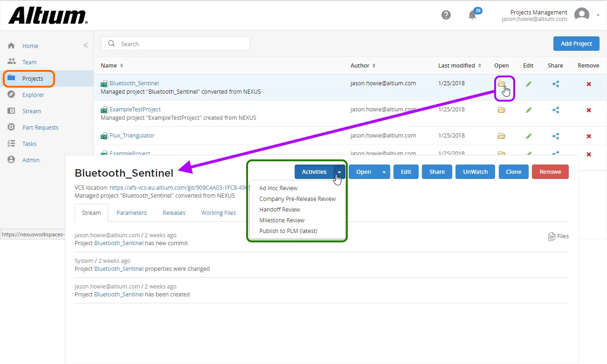The width and height of the screenshot is (607, 364).
Task: Switch to the Parameters tab
Action: pyautogui.click(x=131, y=213)
